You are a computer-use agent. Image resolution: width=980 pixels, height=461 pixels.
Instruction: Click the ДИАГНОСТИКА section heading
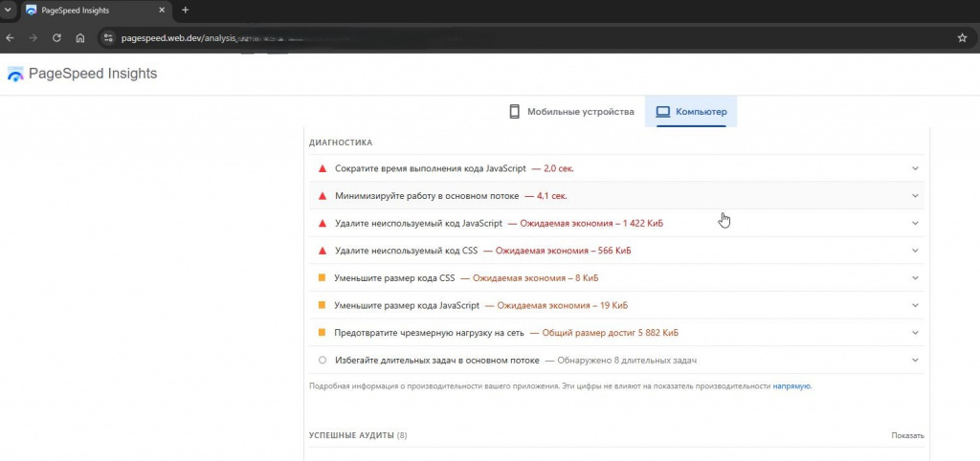tap(341, 143)
